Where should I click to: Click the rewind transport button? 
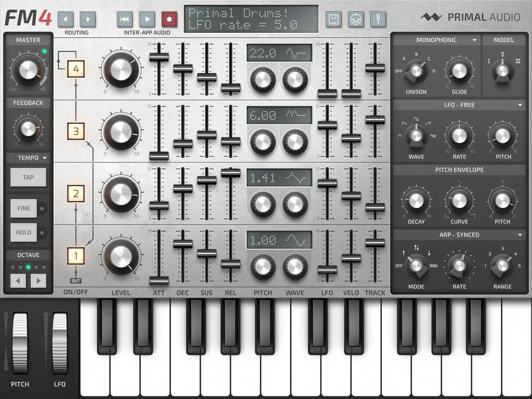point(125,19)
